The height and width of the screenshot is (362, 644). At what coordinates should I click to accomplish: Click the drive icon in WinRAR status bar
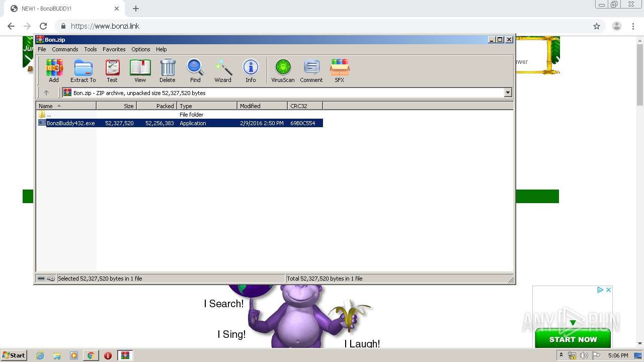41,279
